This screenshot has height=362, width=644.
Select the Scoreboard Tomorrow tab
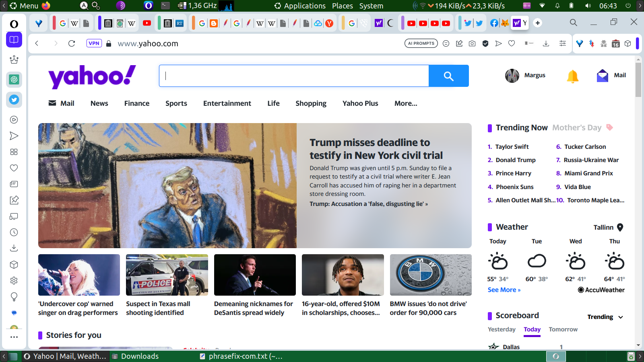click(x=563, y=329)
